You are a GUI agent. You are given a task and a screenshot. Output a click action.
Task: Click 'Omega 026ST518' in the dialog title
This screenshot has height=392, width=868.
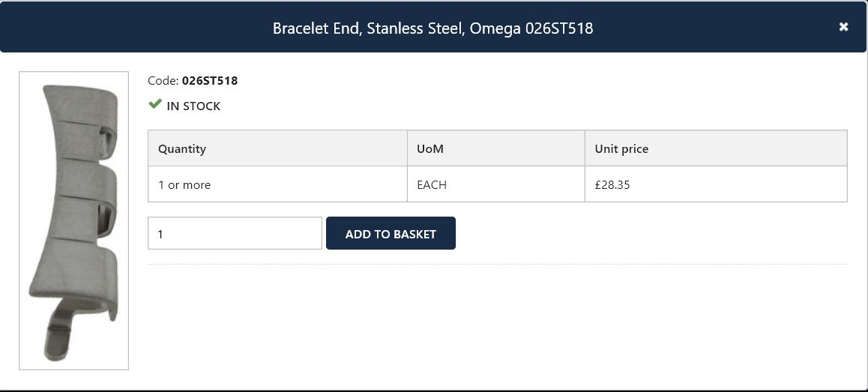[x=531, y=28]
